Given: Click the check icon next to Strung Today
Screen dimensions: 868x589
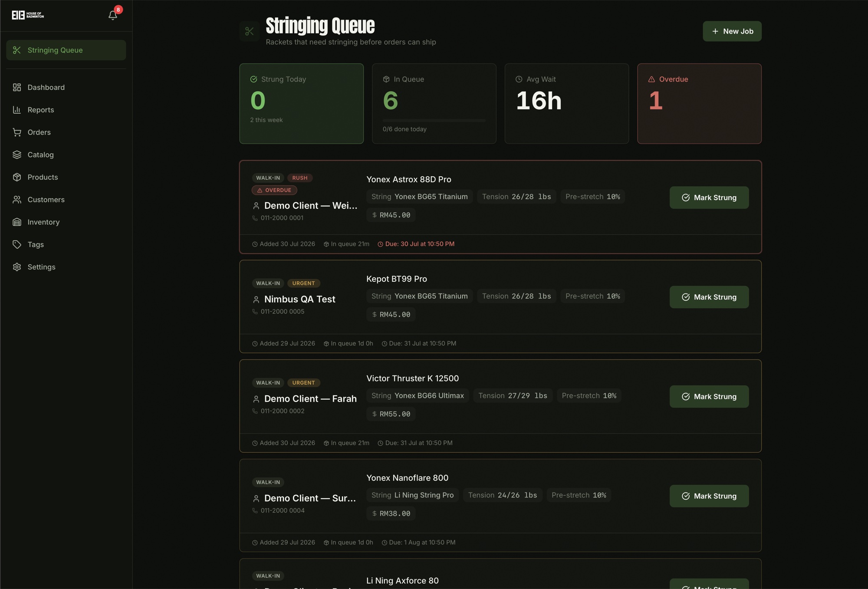Looking at the screenshot, I should click(x=254, y=79).
